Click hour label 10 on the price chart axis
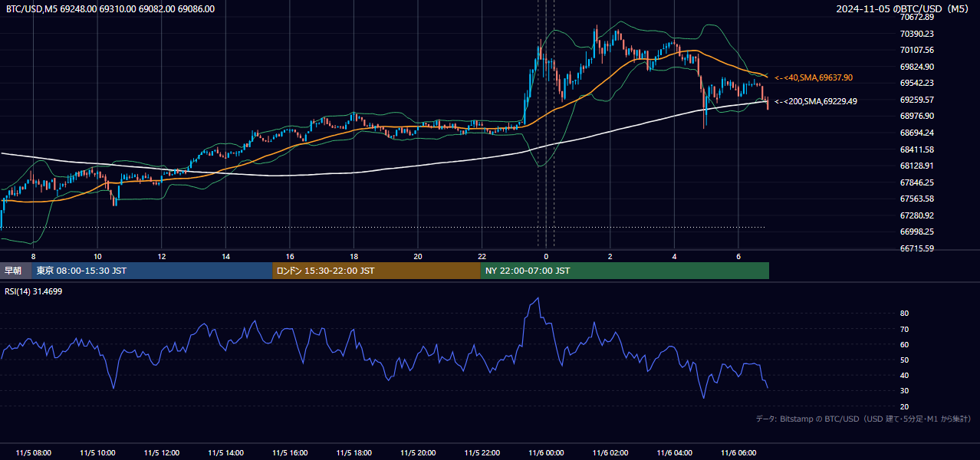The width and height of the screenshot is (980, 460). 97,256
